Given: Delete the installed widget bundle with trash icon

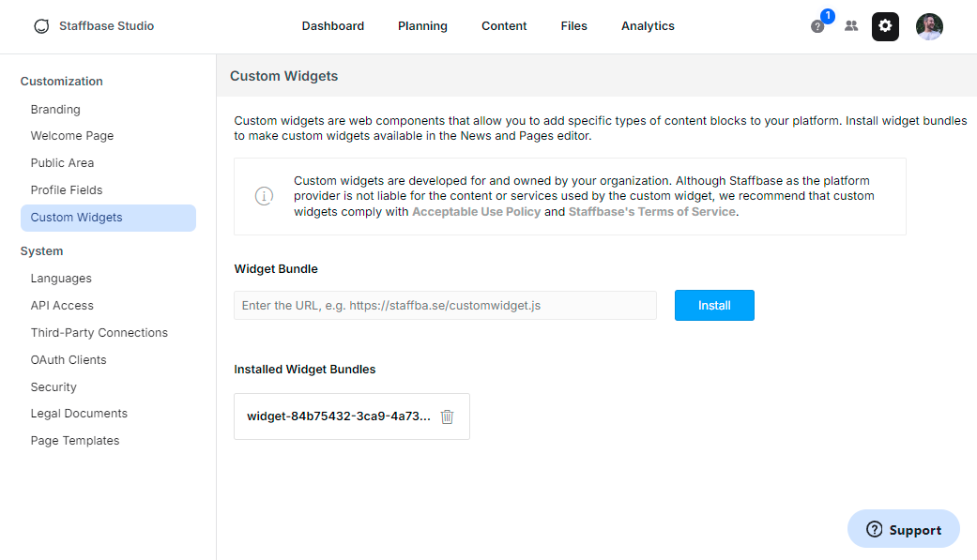Looking at the screenshot, I should click(x=447, y=416).
